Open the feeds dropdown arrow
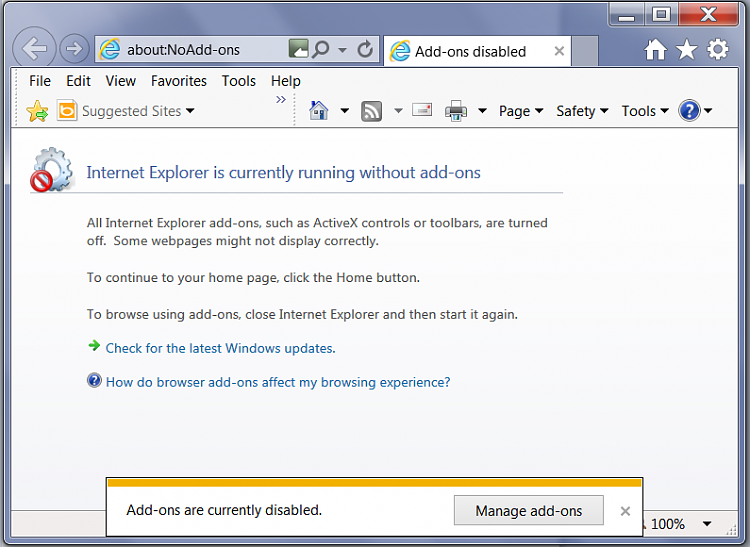 398,111
